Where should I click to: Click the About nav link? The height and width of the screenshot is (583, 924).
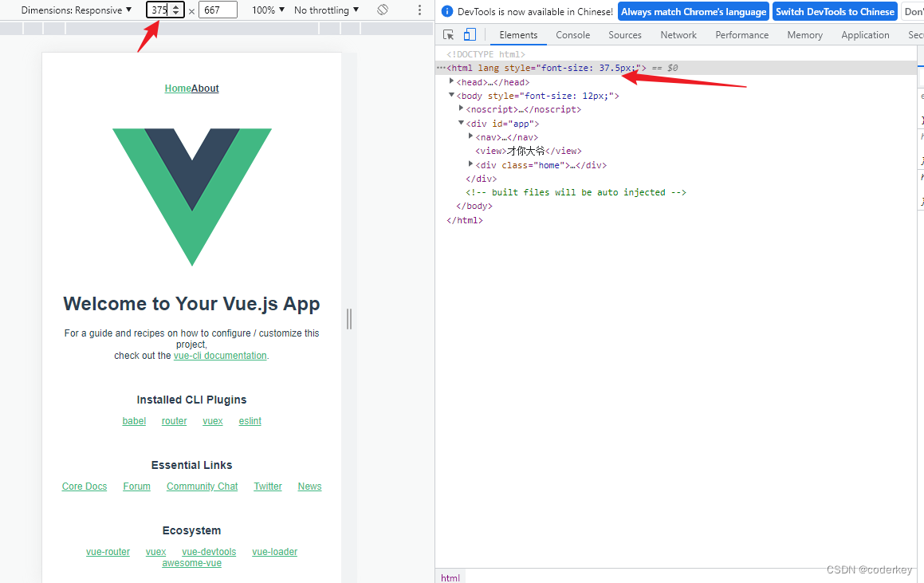[x=205, y=89]
